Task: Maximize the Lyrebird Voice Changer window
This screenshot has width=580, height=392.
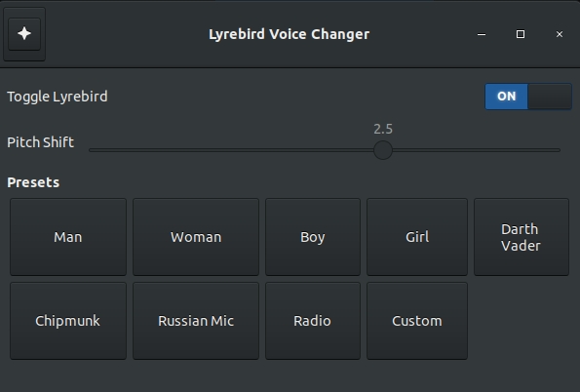Action: point(521,34)
